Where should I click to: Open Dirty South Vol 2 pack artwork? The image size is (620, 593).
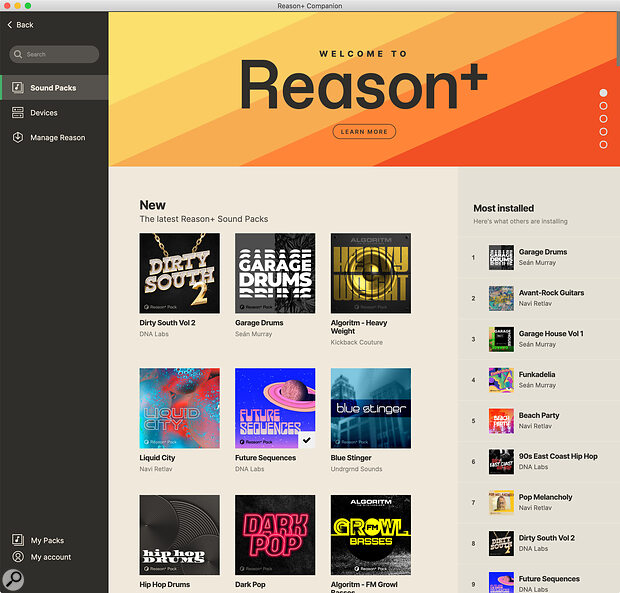pos(180,273)
